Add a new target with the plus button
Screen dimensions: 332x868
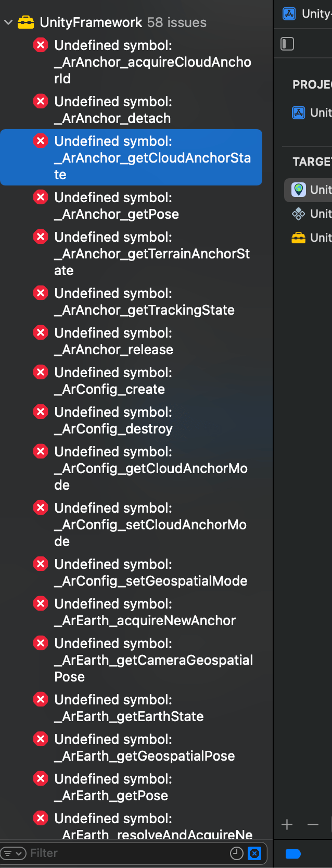(287, 825)
